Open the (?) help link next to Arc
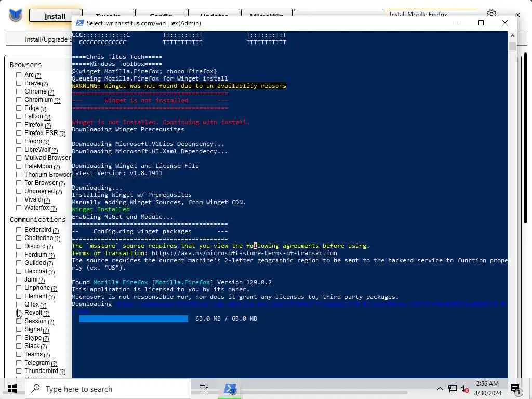The height and width of the screenshot is (399, 532). click(38, 75)
